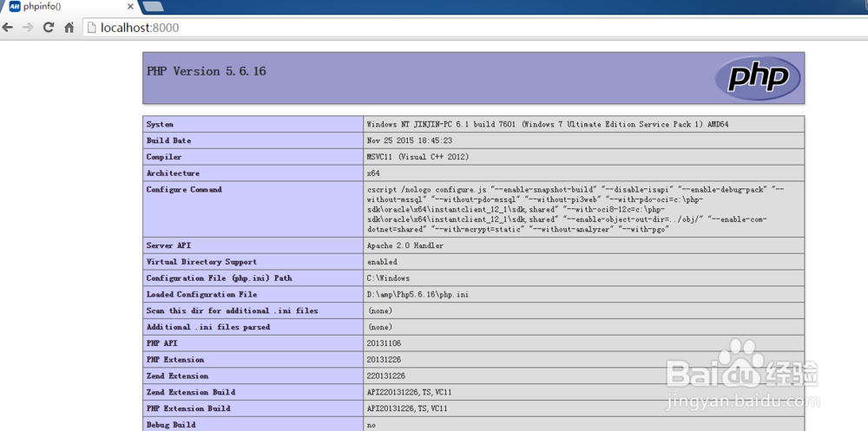
Task: Click the 'MSVC11 (Visual C++ 2012)' value
Action: tap(418, 157)
